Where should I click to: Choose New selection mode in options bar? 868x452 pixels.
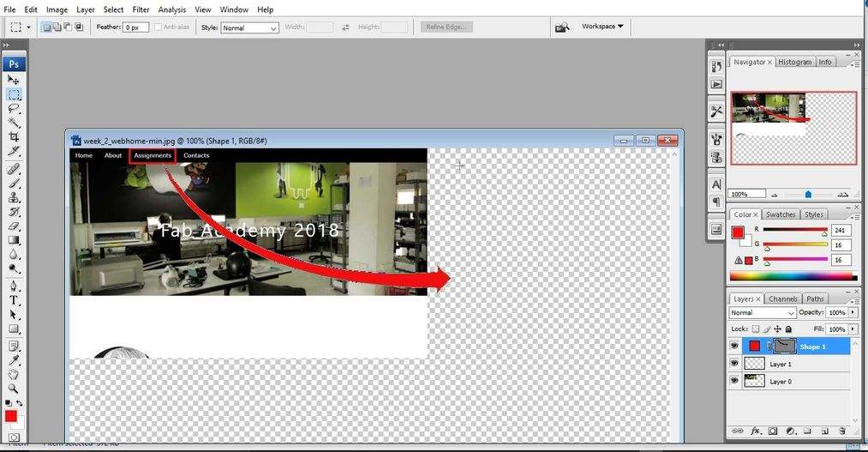[x=47, y=27]
